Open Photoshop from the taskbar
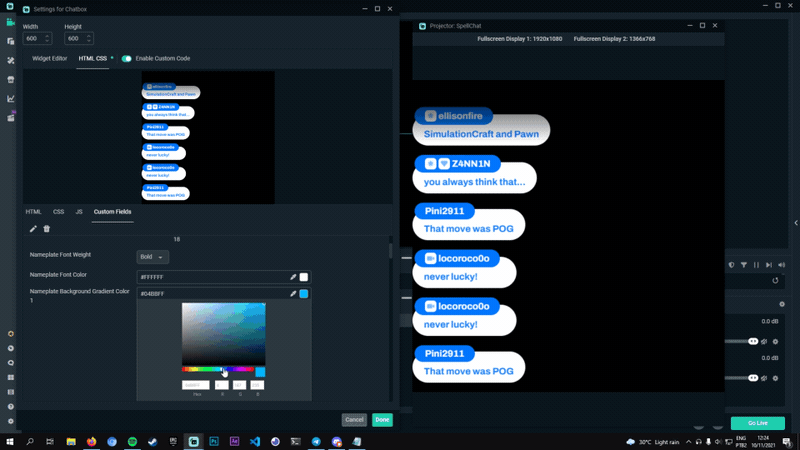This screenshot has width=800, height=450. pyautogui.click(x=214, y=441)
